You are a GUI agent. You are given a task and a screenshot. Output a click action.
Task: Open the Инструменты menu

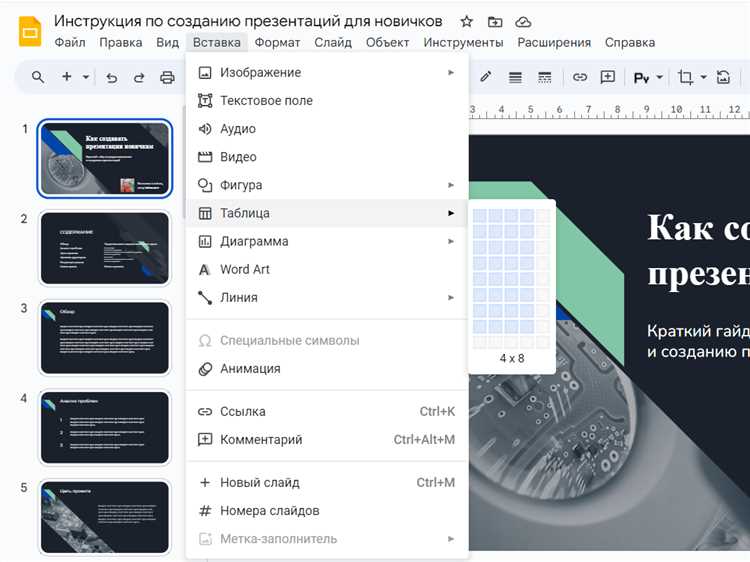click(x=463, y=43)
